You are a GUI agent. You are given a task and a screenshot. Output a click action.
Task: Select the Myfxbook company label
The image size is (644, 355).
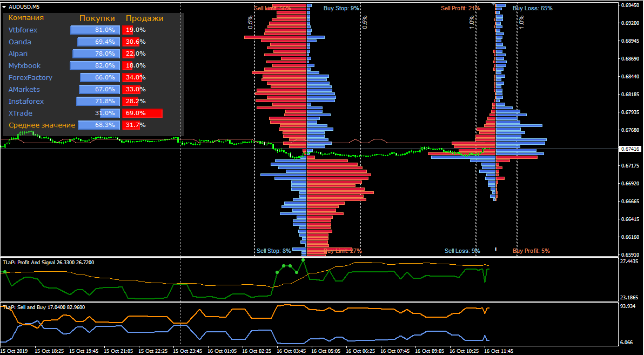tap(24, 66)
